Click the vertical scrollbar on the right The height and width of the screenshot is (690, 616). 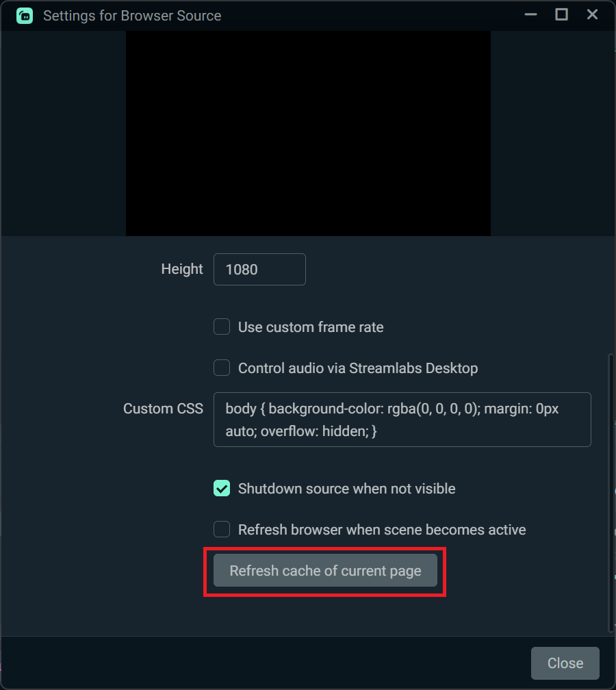pyautogui.click(x=611, y=492)
